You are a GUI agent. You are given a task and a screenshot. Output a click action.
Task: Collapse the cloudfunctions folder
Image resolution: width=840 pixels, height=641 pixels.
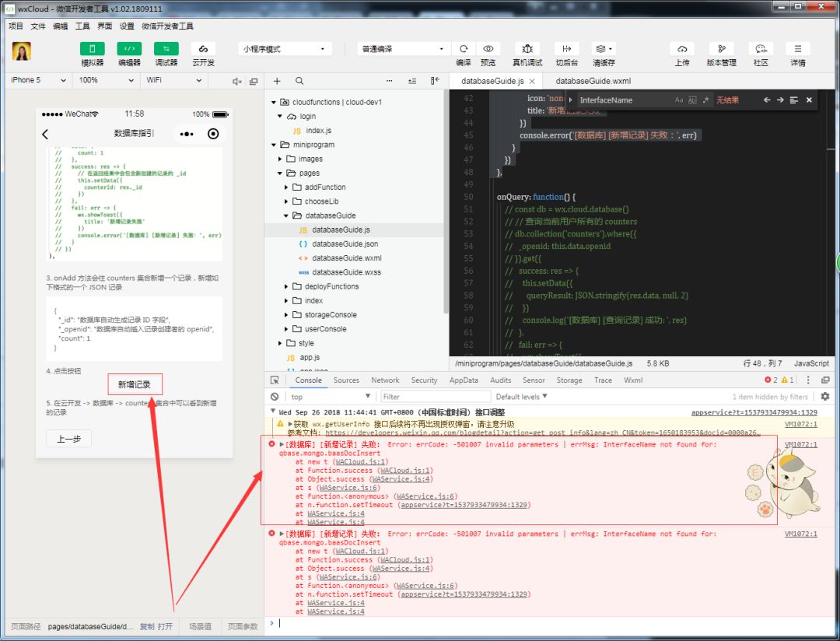pyautogui.click(x=274, y=102)
